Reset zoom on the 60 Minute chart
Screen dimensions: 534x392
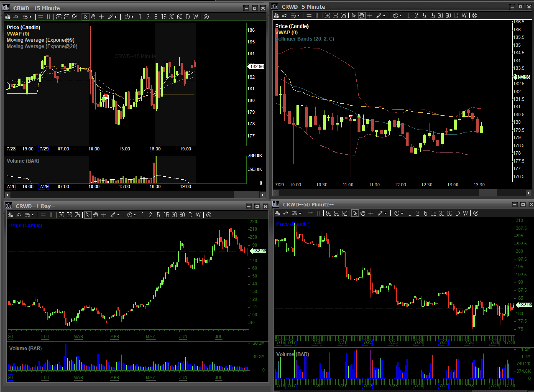345,213
